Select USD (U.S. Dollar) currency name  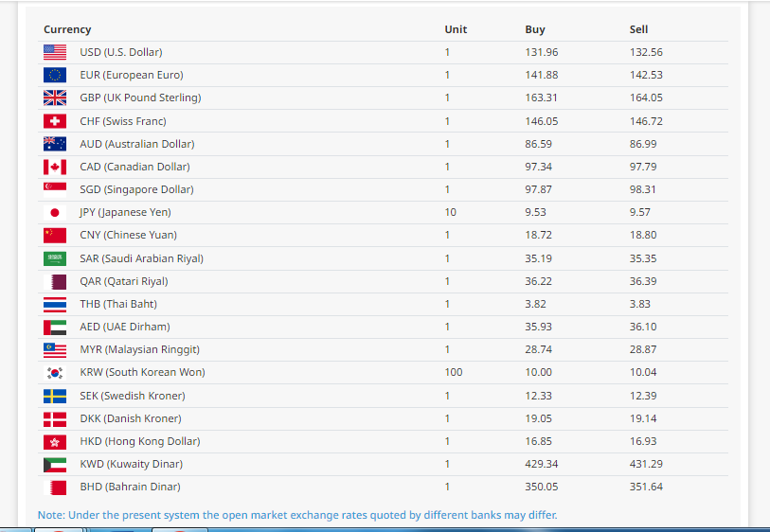(x=121, y=52)
